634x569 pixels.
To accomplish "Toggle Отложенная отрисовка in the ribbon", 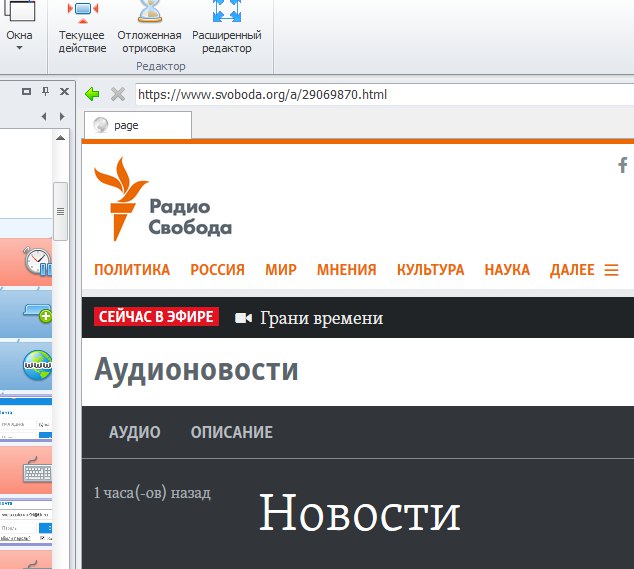I will coord(149,27).
